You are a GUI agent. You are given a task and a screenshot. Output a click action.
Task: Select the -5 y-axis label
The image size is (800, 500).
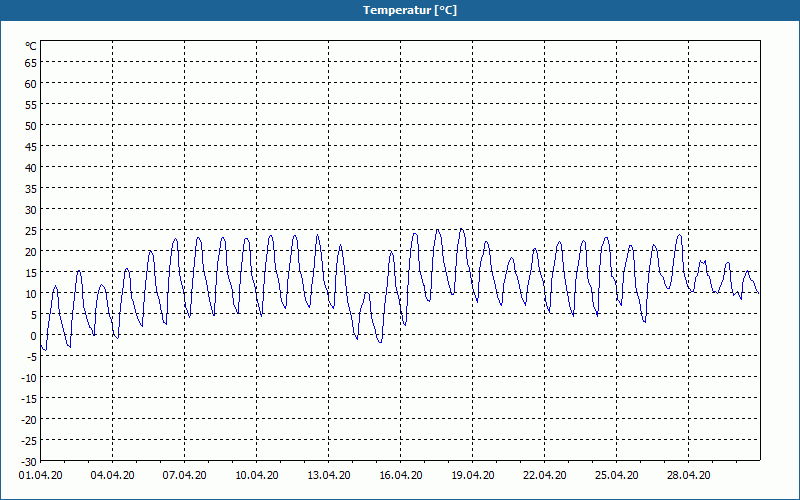(x=32, y=357)
